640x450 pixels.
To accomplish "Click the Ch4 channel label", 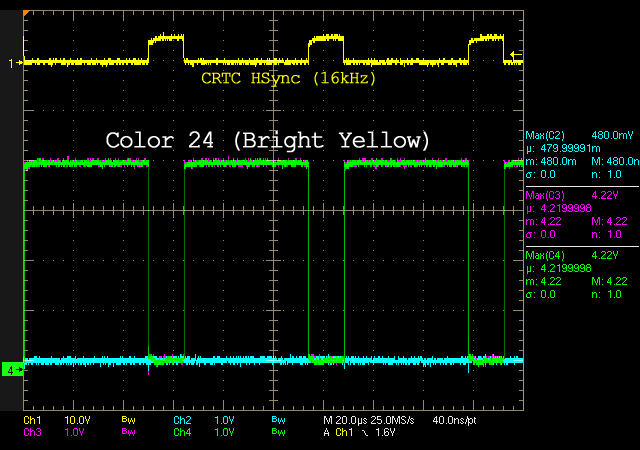I will tap(182, 432).
